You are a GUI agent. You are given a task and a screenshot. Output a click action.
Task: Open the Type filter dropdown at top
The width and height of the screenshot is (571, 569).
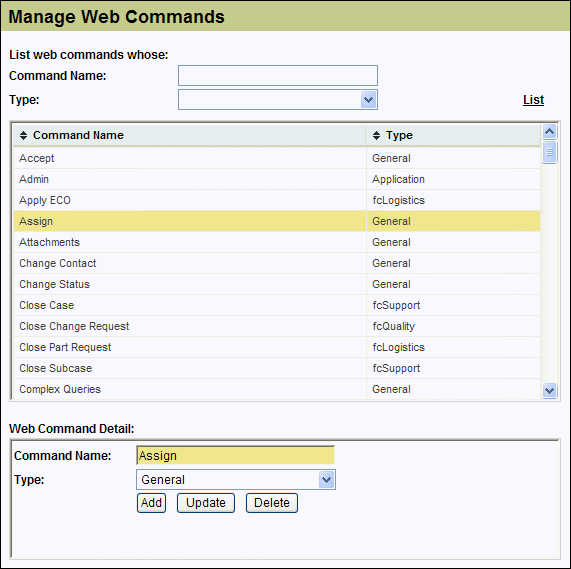tap(368, 99)
